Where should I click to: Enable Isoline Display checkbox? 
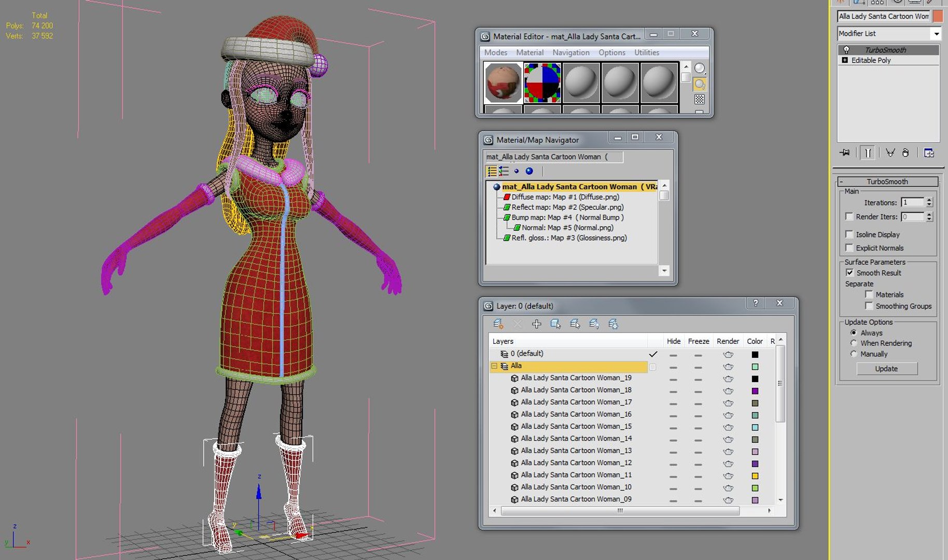point(849,234)
